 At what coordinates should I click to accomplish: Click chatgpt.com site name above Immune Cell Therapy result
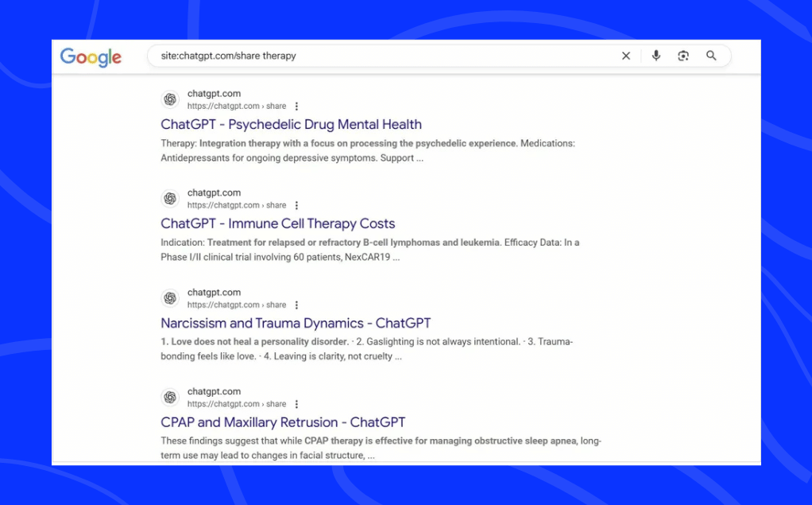coord(214,192)
